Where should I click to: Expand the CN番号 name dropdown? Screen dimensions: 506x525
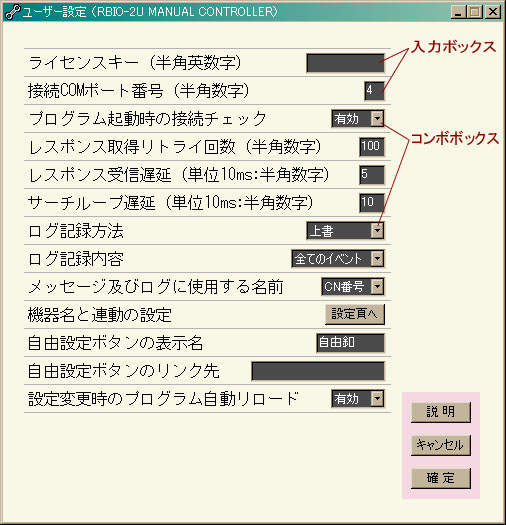[x=377, y=287]
